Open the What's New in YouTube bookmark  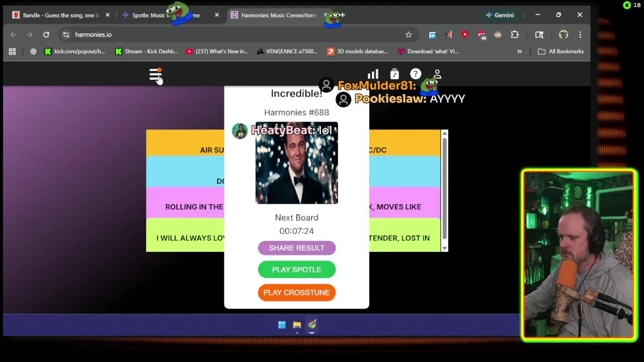tap(217, 51)
